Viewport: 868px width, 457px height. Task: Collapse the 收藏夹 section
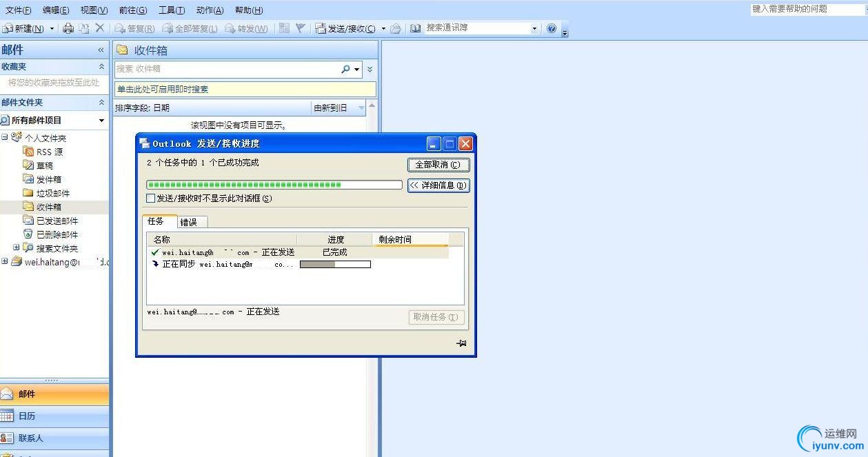[x=102, y=67]
